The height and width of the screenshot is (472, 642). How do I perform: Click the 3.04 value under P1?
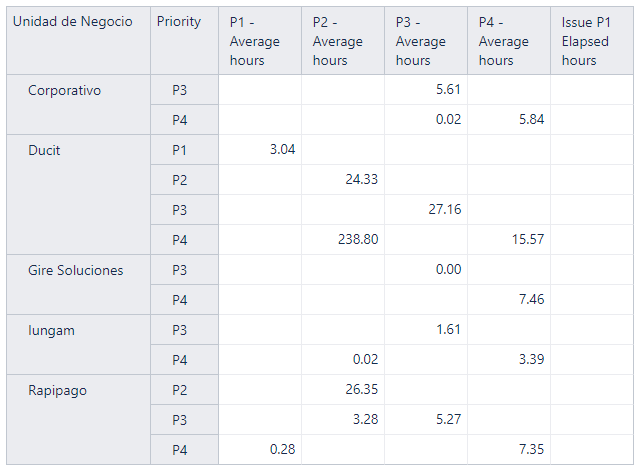(x=260, y=150)
